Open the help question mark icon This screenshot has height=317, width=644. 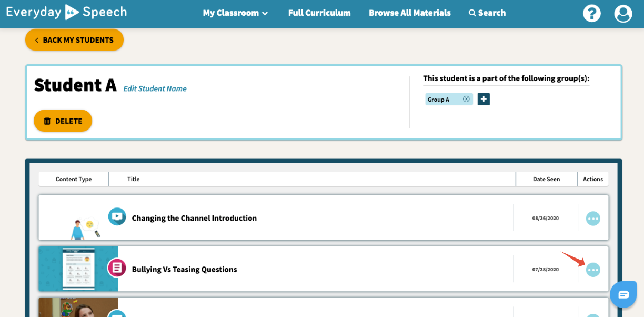tap(592, 13)
